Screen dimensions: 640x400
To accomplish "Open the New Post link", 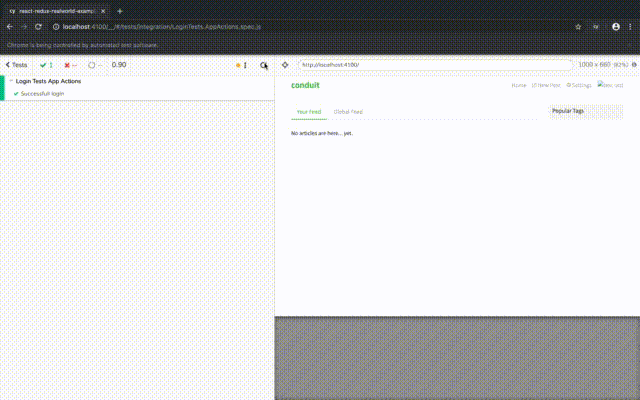I will (x=546, y=85).
